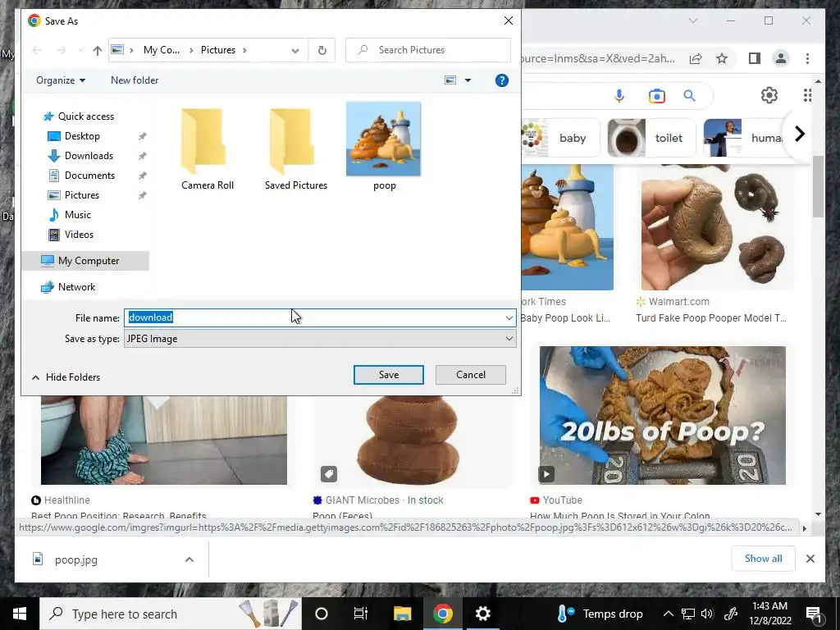Image resolution: width=840 pixels, height=630 pixels.
Task: Open view options dropdown arrow
Action: click(468, 80)
